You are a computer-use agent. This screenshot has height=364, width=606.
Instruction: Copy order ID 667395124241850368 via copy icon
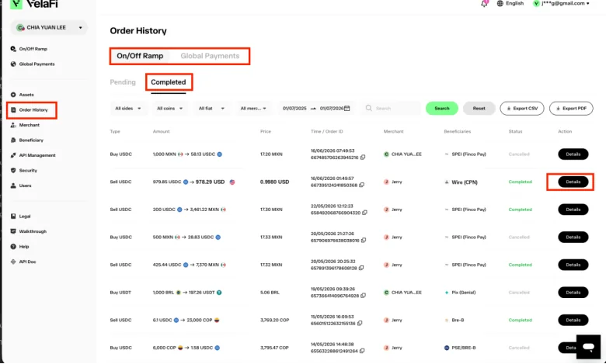[x=362, y=185]
